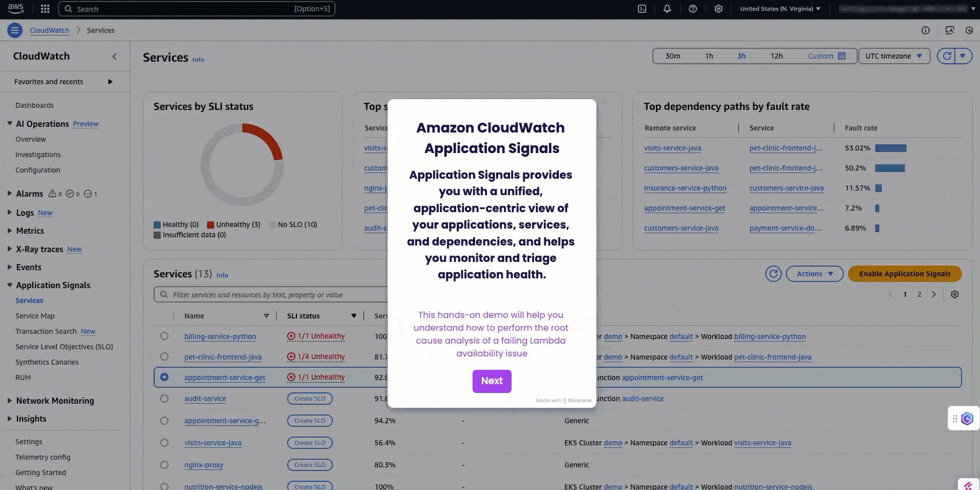Open the billing-service-python service link
Viewport: 980px width, 490px height.
point(220,336)
